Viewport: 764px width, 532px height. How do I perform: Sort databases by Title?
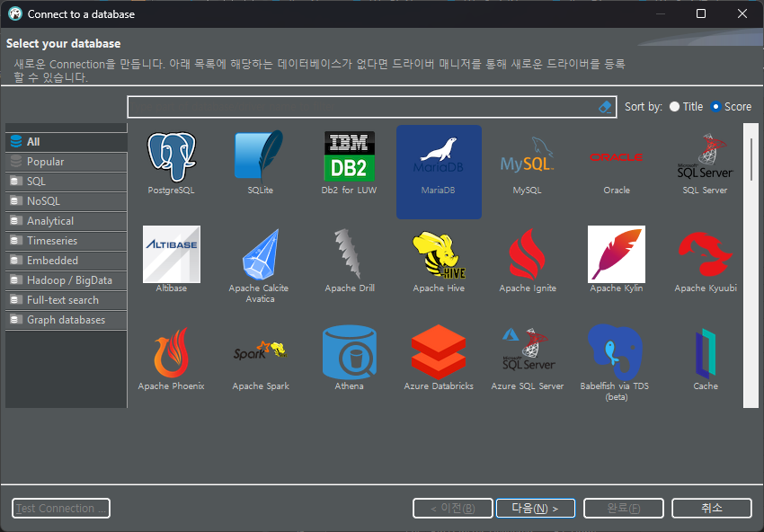point(686,107)
